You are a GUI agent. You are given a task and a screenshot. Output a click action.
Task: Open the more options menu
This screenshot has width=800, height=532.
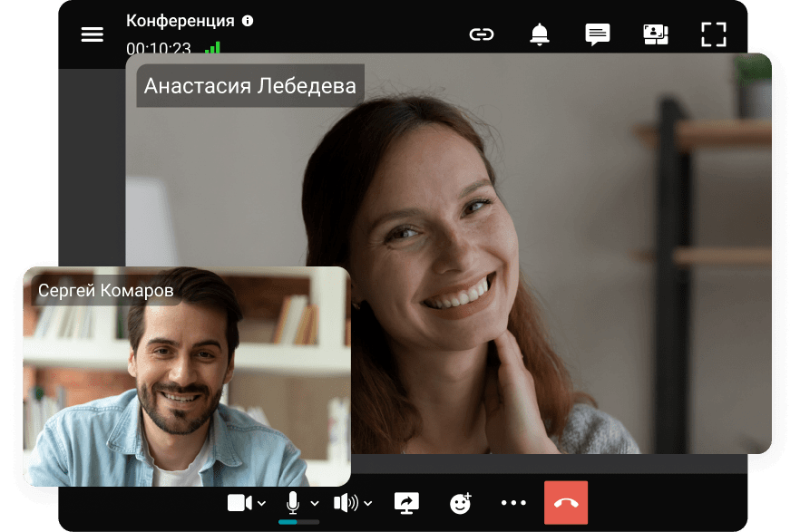pyautogui.click(x=513, y=502)
